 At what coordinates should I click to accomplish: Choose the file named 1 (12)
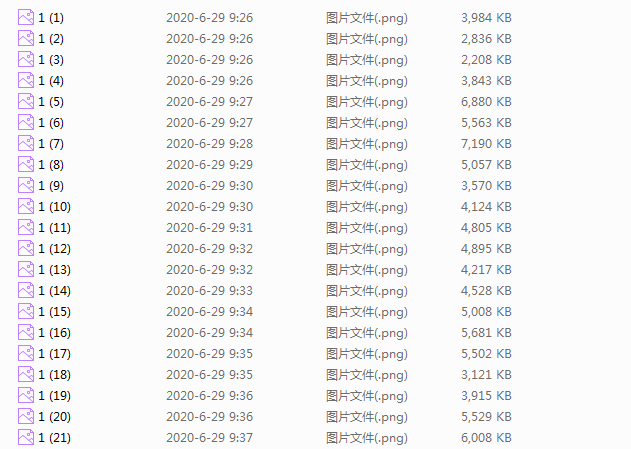[54, 249]
